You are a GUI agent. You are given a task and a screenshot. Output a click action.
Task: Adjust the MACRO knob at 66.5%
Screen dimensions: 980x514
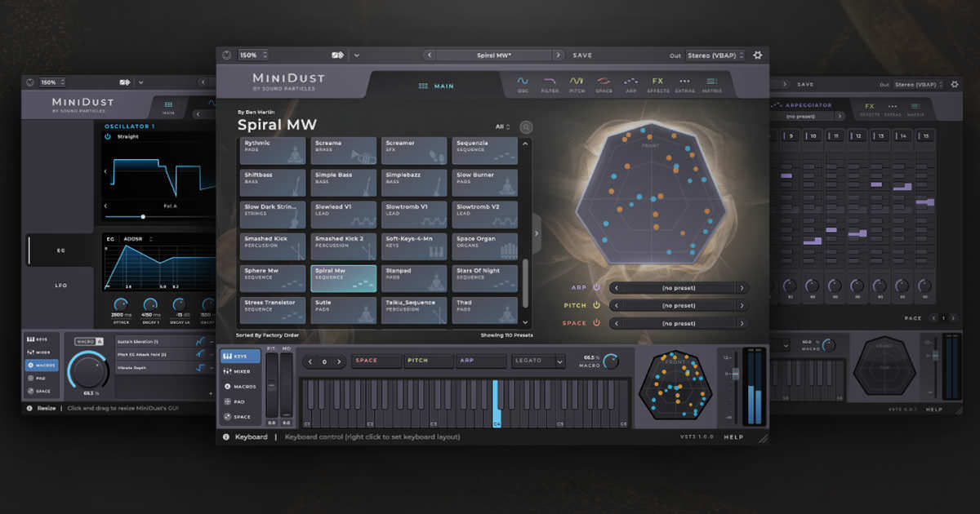[609, 361]
